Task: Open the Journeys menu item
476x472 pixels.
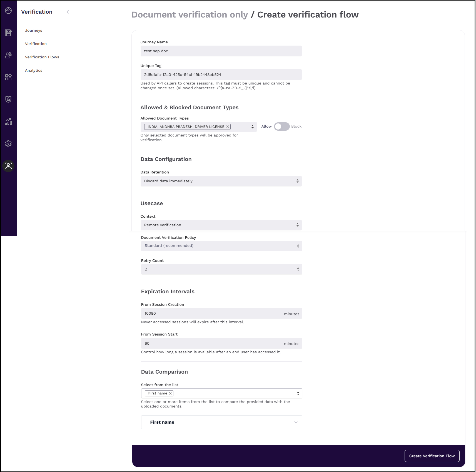Action: click(x=34, y=31)
